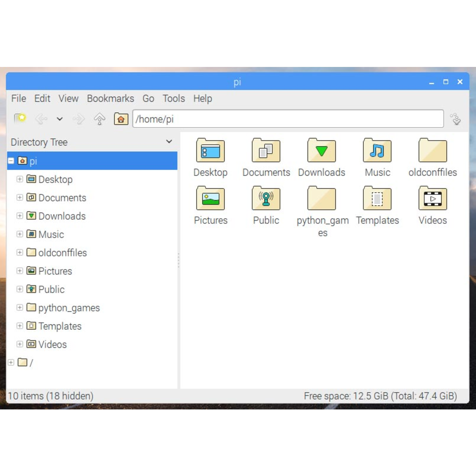Open the Tools menu
Screen dimensions: 476x476
coord(173,99)
